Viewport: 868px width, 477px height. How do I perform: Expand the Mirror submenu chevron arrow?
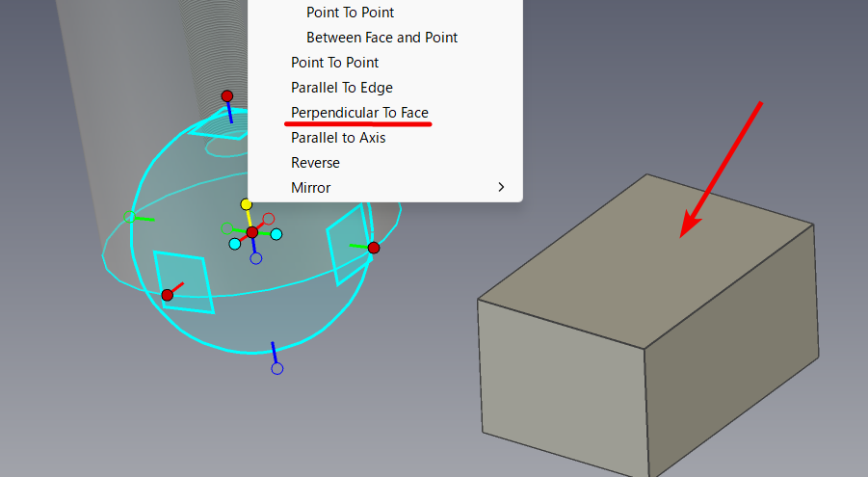tap(501, 187)
